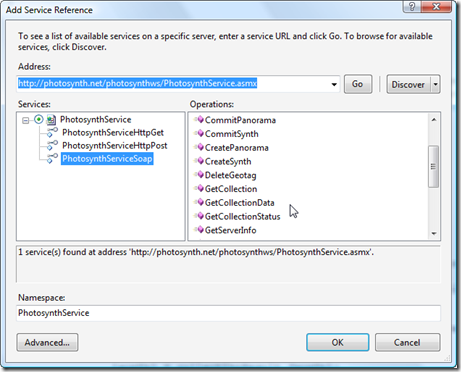
Task: Select the DeleteGeotag operation
Action: pos(231,175)
